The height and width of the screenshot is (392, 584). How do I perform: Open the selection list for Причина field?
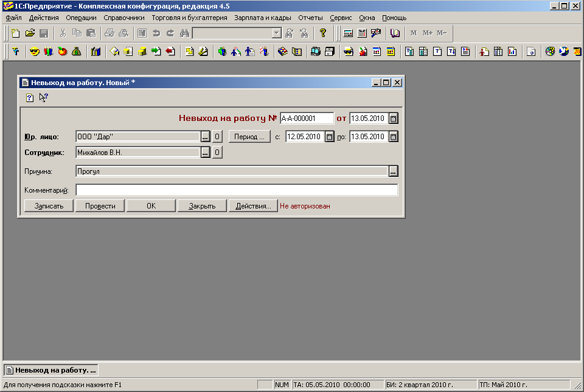393,171
